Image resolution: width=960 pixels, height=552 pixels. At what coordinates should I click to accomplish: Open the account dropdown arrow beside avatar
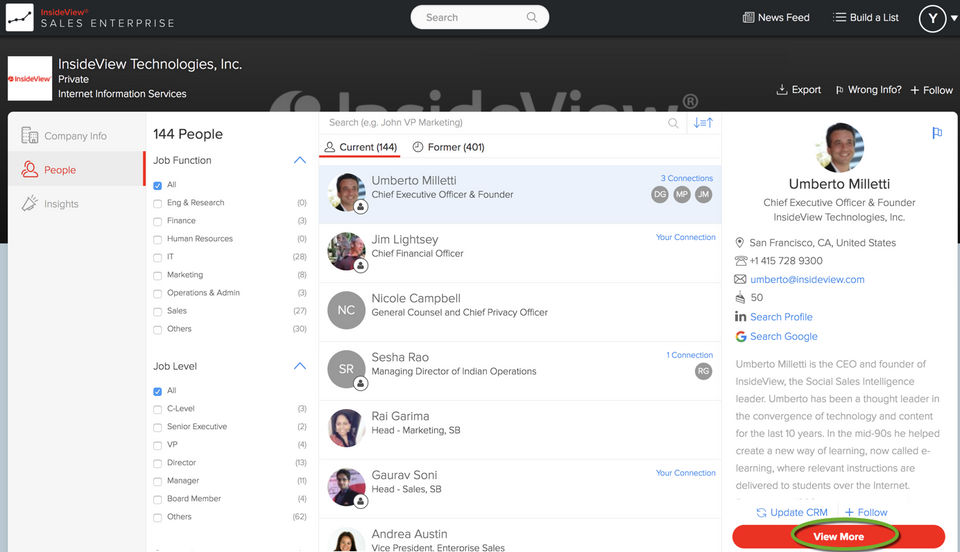[x=954, y=18]
